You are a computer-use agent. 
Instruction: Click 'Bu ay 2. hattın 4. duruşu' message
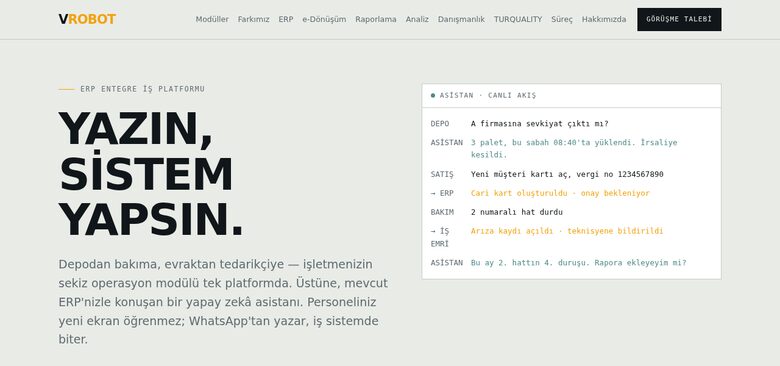[579, 263]
